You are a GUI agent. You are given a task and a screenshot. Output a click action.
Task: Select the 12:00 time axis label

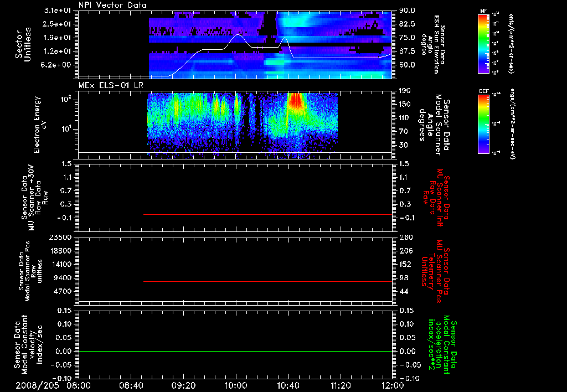(393, 385)
